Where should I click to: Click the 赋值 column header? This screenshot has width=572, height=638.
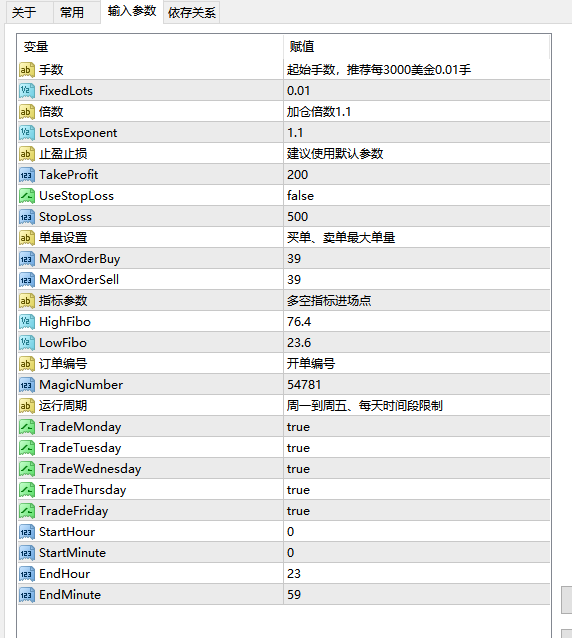(x=417, y=47)
